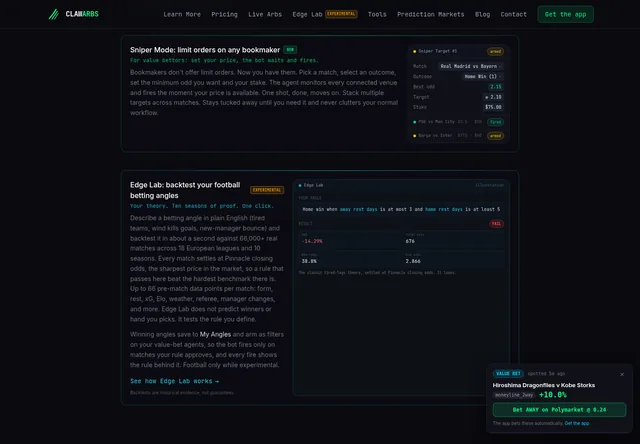Click the 'away rest days' highlighted term

(x=358, y=209)
